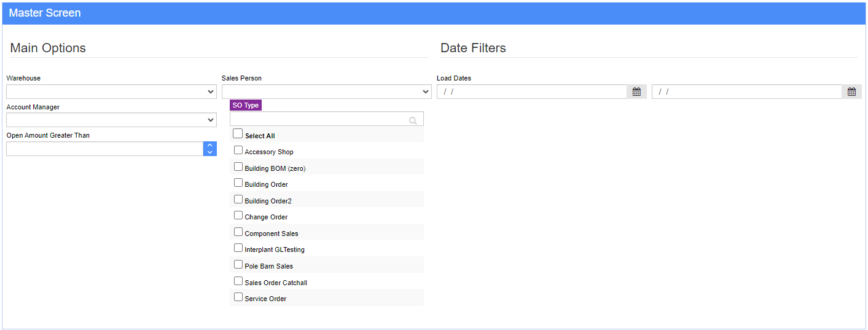Tick the Service Order checkbox
868x330 pixels.
point(238,297)
